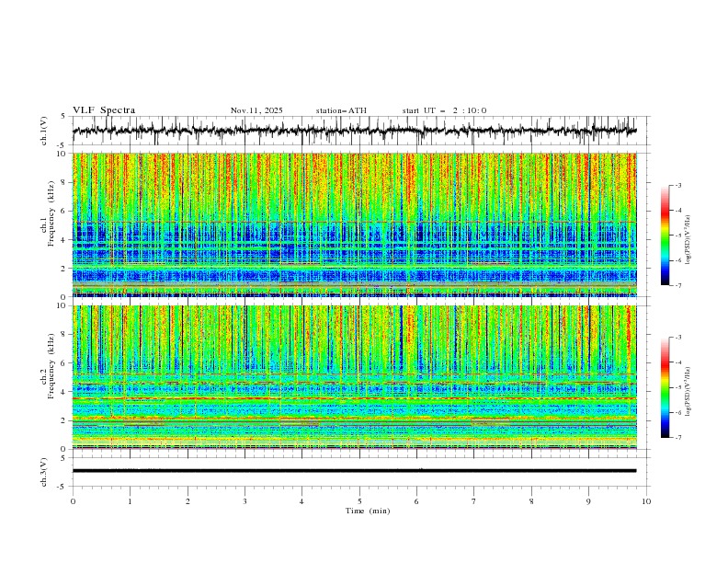Viewport: 728px width, 563px height.
Task: Click the date "Nov.11, 2025"
Action: point(256,110)
